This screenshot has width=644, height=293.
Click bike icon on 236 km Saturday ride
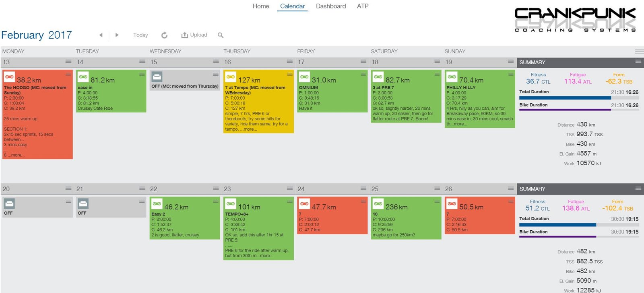(378, 204)
